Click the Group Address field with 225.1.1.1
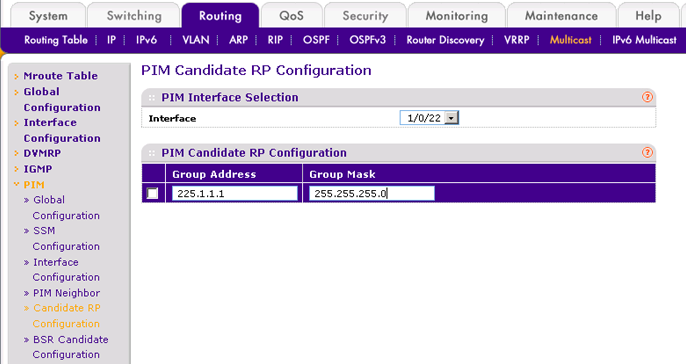Viewport: 686px width, 364px height. pos(234,193)
